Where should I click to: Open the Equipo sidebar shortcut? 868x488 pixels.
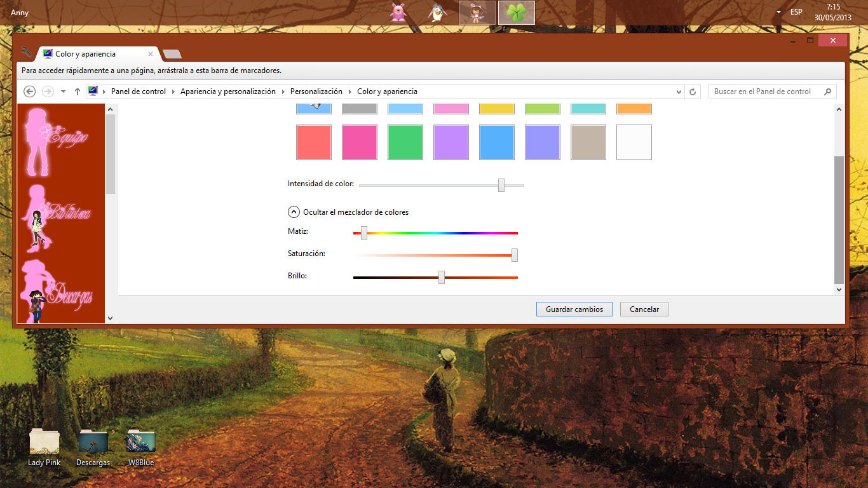click(x=57, y=142)
